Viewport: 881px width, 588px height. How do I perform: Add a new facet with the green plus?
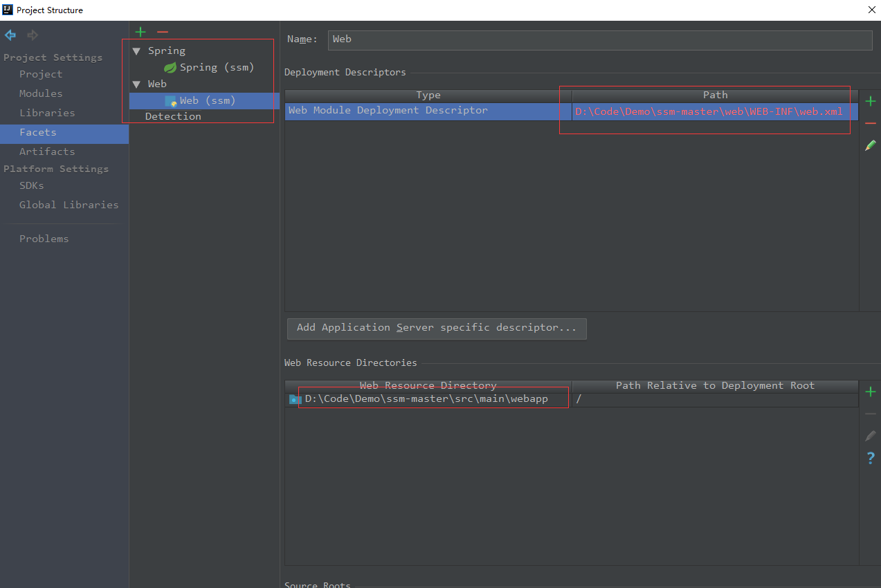tap(140, 32)
